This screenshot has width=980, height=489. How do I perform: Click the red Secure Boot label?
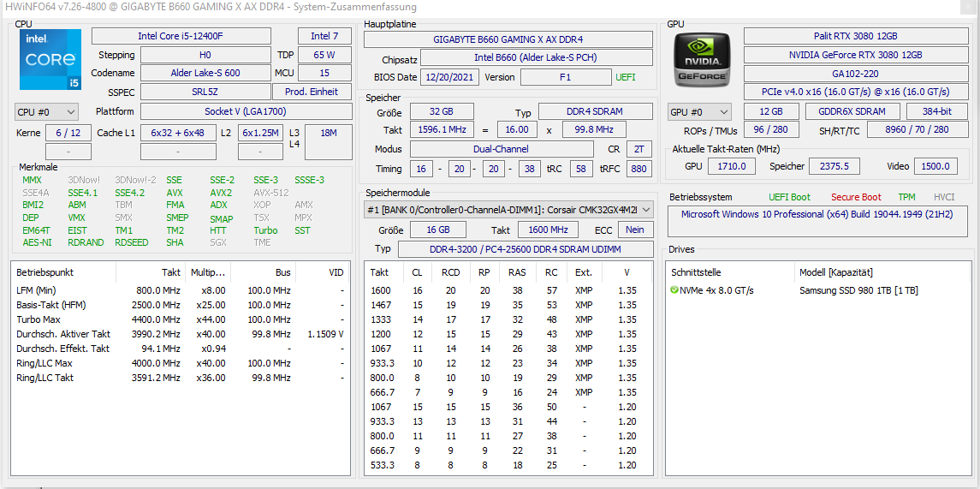[x=856, y=197]
